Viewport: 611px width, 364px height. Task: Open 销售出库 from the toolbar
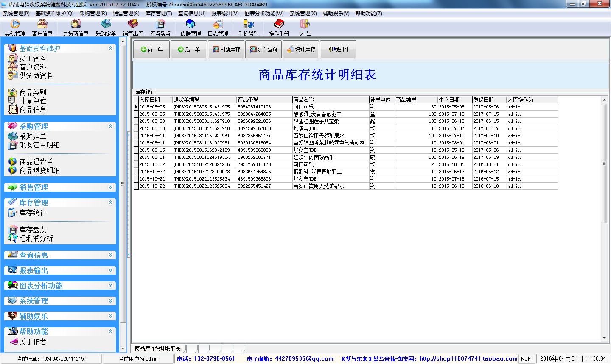pyautogui.click(x=133, y=27)
